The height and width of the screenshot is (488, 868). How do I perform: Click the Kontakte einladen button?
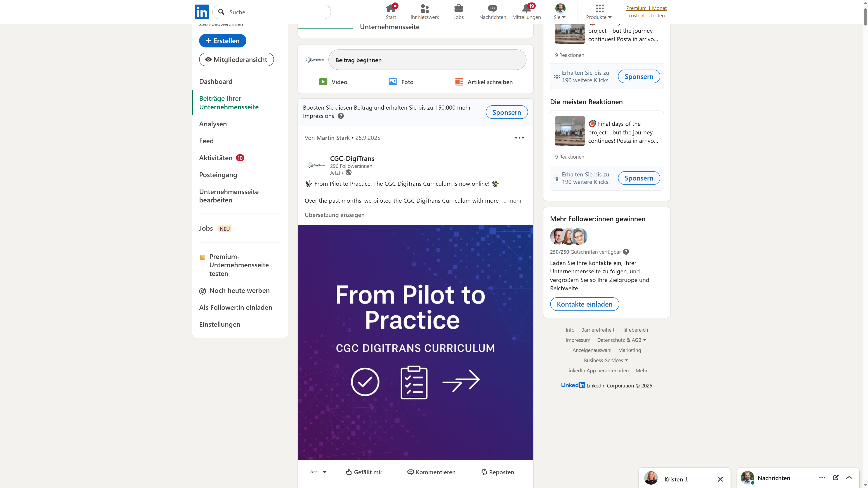(584, 304)
